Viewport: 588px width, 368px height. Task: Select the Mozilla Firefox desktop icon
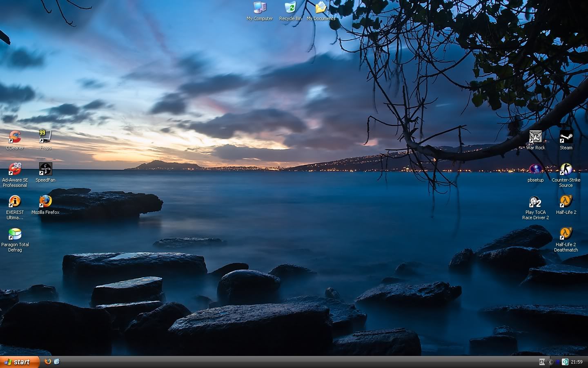(45, 201)
